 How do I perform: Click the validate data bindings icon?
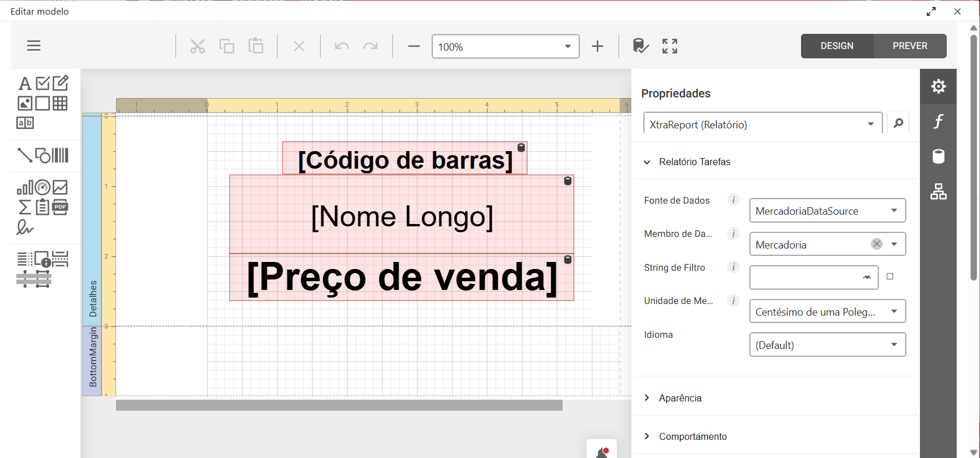[640, 46]
